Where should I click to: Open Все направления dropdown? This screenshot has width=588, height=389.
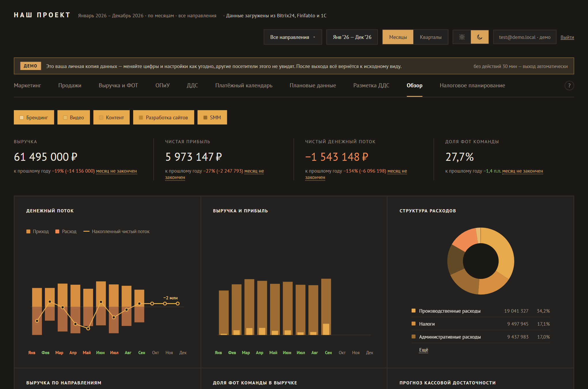point(293,37)
